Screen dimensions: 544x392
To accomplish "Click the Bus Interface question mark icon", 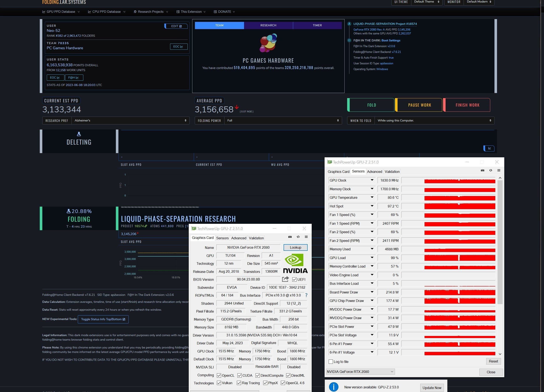I will pos(306,295).
